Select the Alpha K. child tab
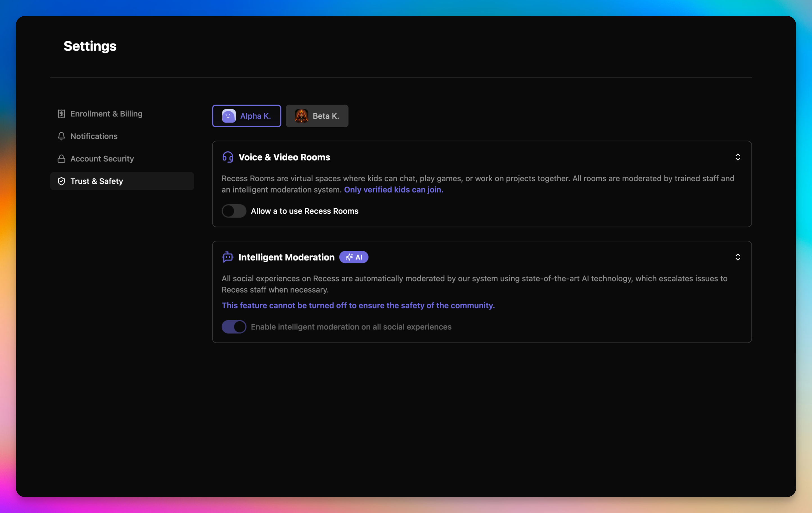 pos(247,116)
